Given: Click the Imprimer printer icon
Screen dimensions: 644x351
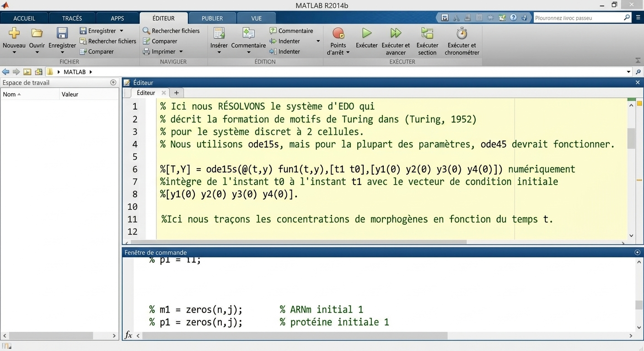Looking at the screenshot, I should pyautogui.click(x=146, y=52).
